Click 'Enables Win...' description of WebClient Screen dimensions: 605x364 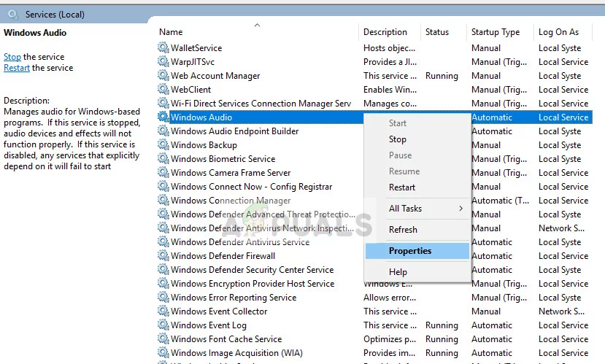tap(390, 90)
